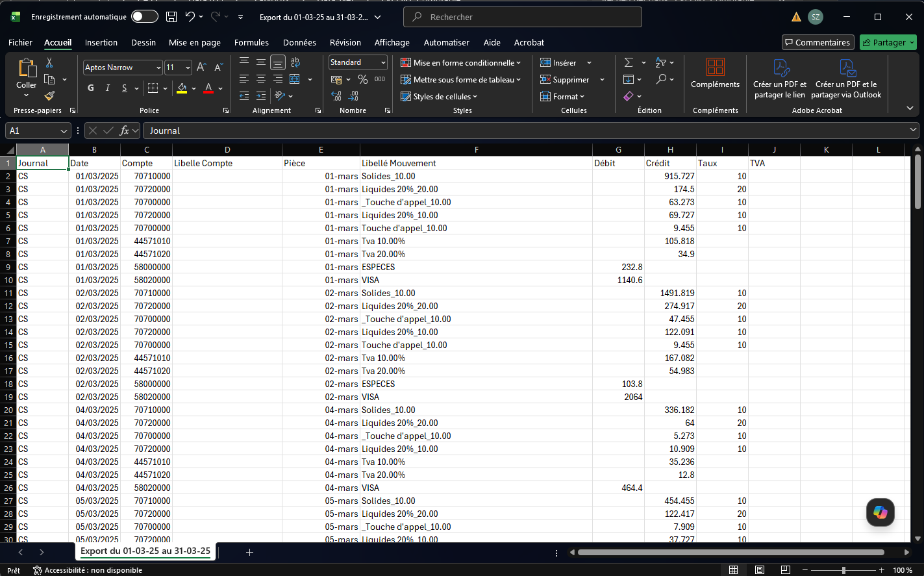
Task: Center align text horizontally
Action: pyautogui.click(x=260, y=79)
